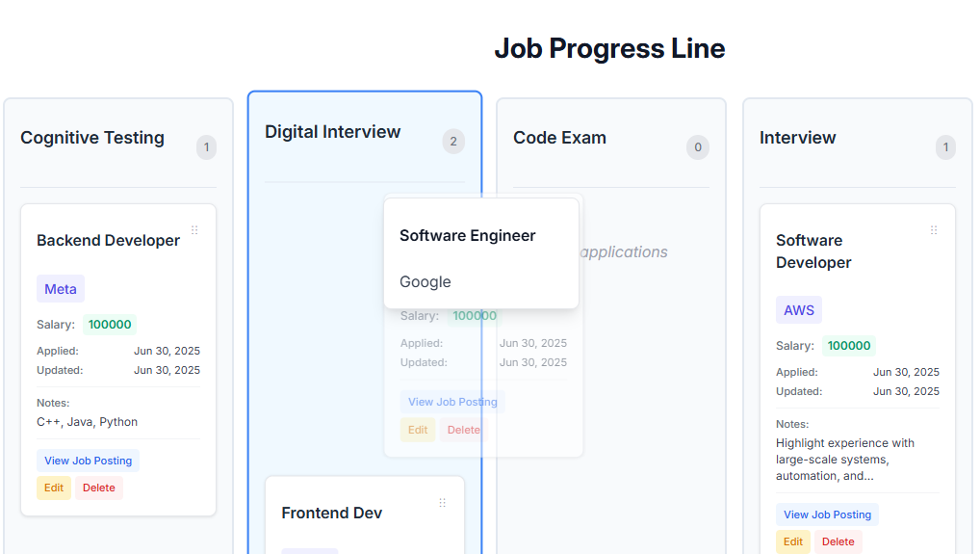
Task: Click the Software Developer card drag handle
Action: (x=934, y=230)
